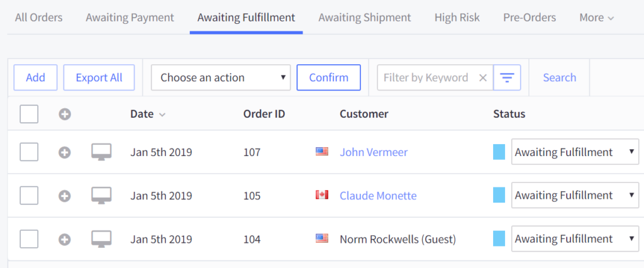Focus the Filter by Keyword field
The width and height of the screenshot is (644, 268).
pos(427,77)
